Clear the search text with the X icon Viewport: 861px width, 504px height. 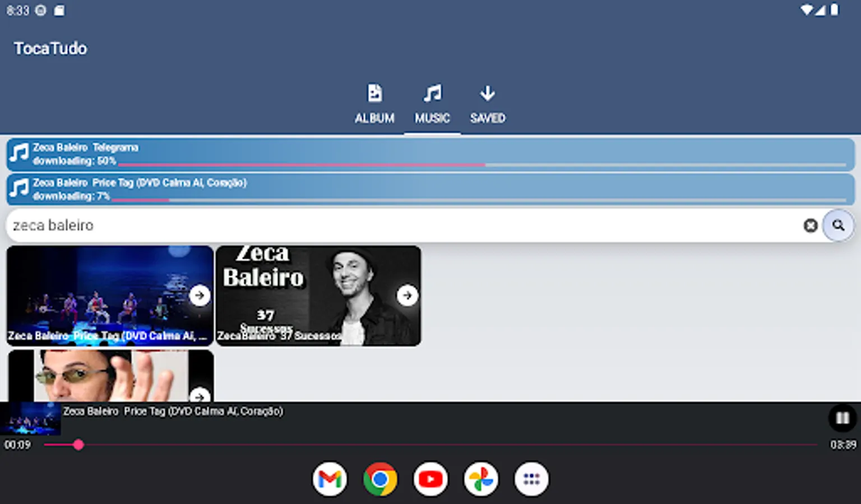coord(811,225)
